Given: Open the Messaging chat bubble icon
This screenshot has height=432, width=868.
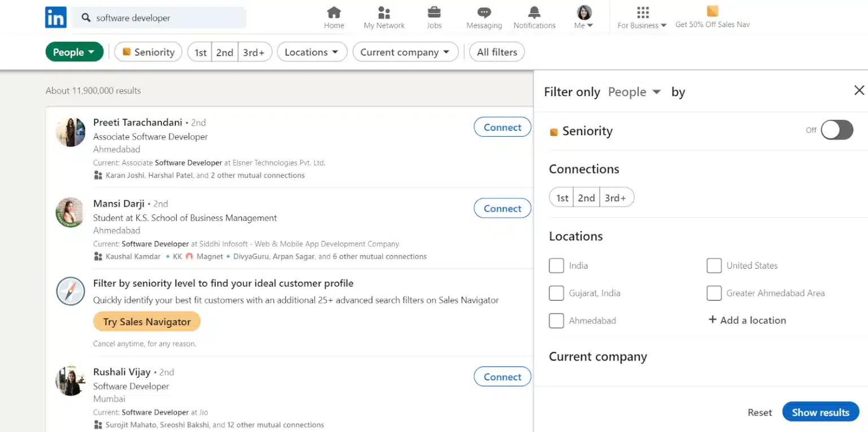Looking at the screenshot, I should tap(484, 12).
